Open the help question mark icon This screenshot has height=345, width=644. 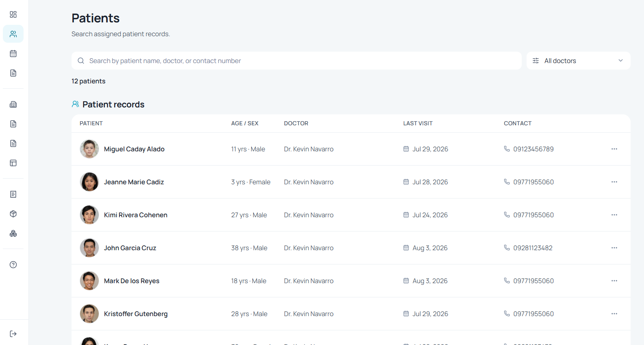pyautogui.click(x=13, y=264)
